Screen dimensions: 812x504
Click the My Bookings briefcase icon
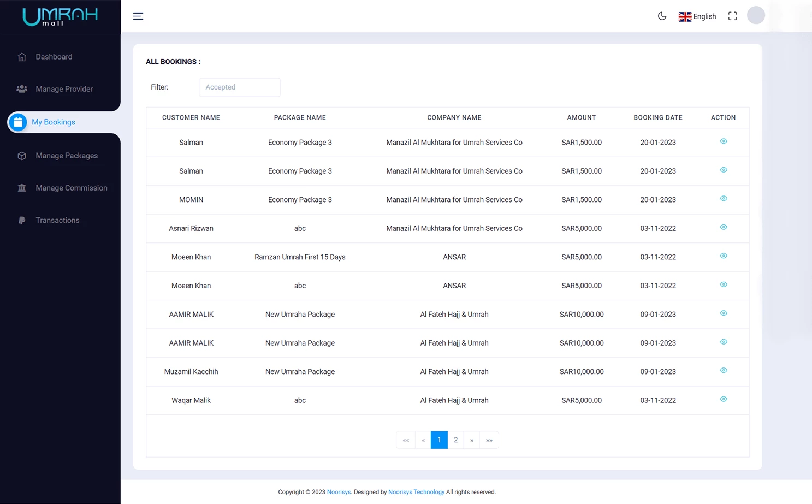tap(18, 122)
